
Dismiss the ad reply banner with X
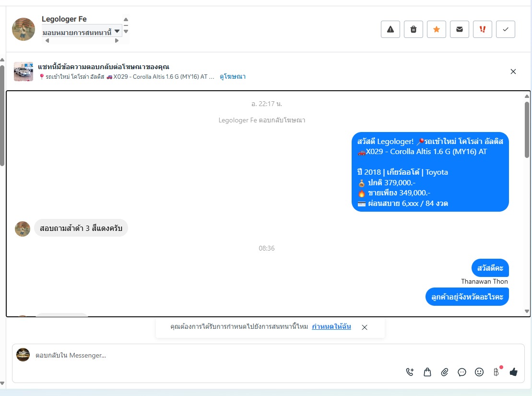click(513, 72)
